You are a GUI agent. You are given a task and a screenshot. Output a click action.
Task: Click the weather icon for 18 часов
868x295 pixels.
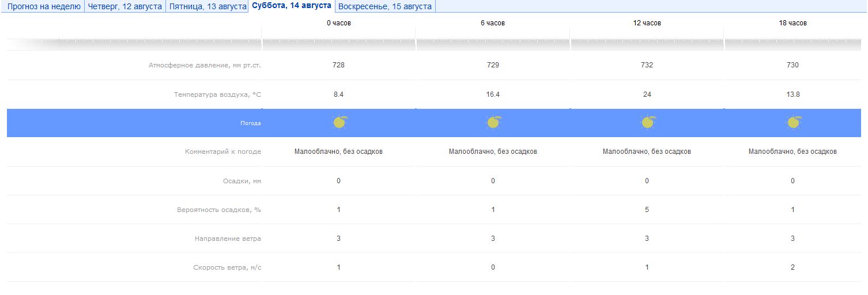(x=793, y=123)
